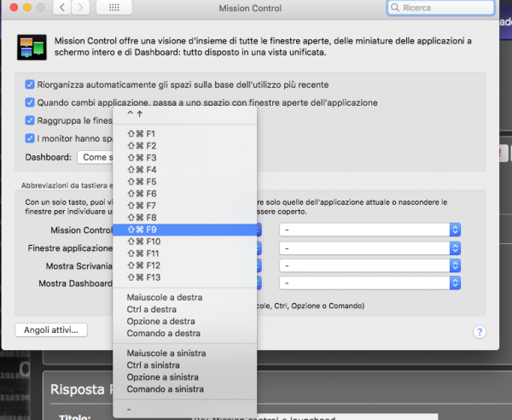This screenshot has width=512, height=420.
Task: Open Finestre applicazione mouse shortcut dropdown
Action: tap(370, 248)
